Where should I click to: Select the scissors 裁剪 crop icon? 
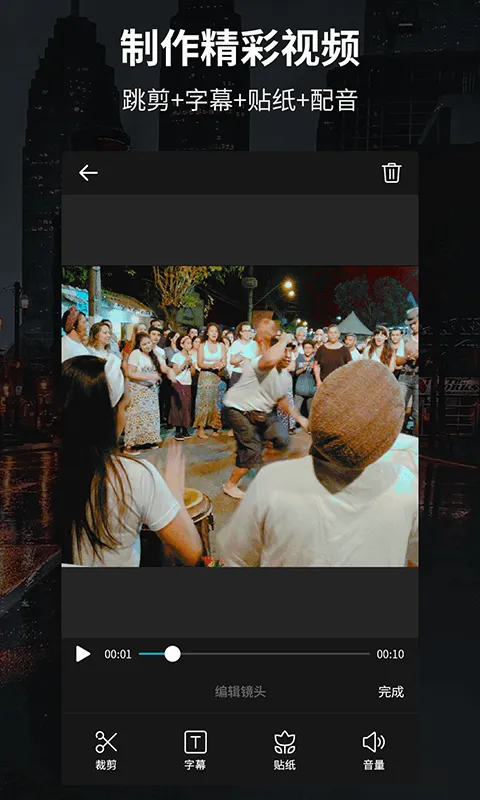tap(106, 742)
